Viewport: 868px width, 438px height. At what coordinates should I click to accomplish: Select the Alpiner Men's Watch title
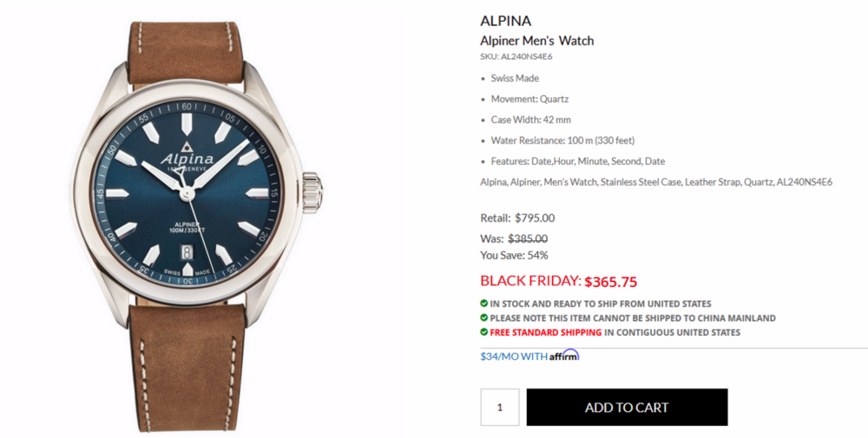click(536, 41)
